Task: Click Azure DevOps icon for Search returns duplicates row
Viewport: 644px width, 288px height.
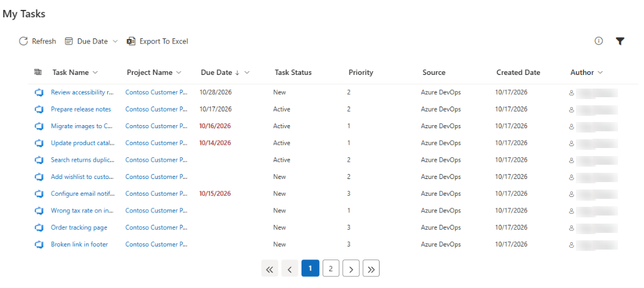Action: (39, 160)
